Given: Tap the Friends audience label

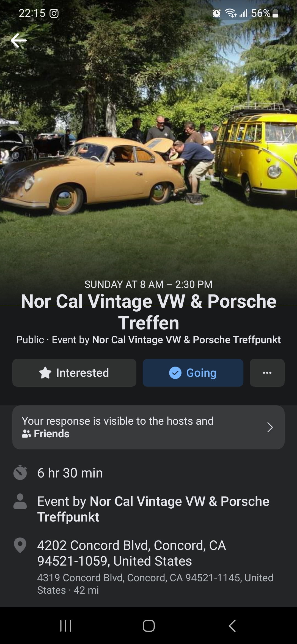Looking at the screenshot, I should (x=51, y=434).
